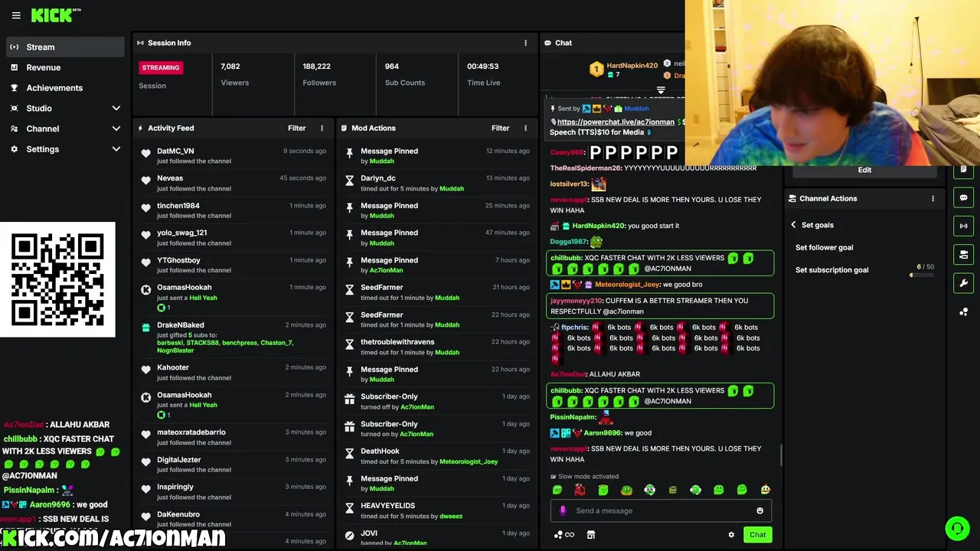Viewport: 980px width, 551px height.
Task: Open the Session Info panel options menu
Action: coord(525,43)
